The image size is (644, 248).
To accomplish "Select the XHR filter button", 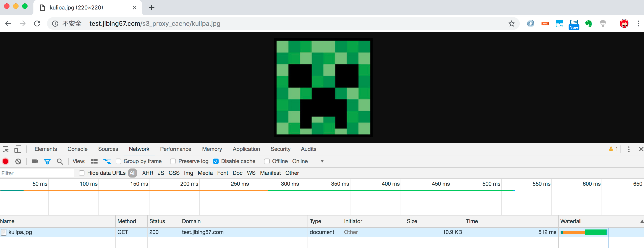I will click(x=147, y=173).
